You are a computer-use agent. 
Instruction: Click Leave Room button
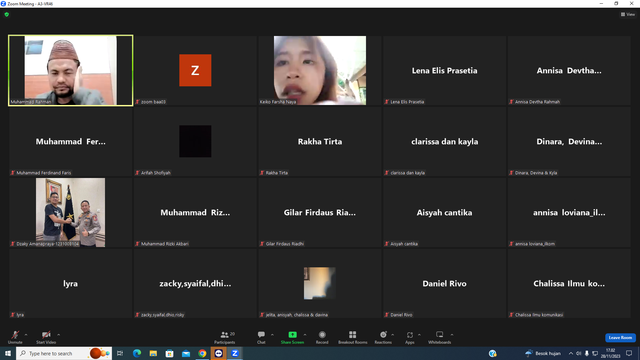click(620, 338)
